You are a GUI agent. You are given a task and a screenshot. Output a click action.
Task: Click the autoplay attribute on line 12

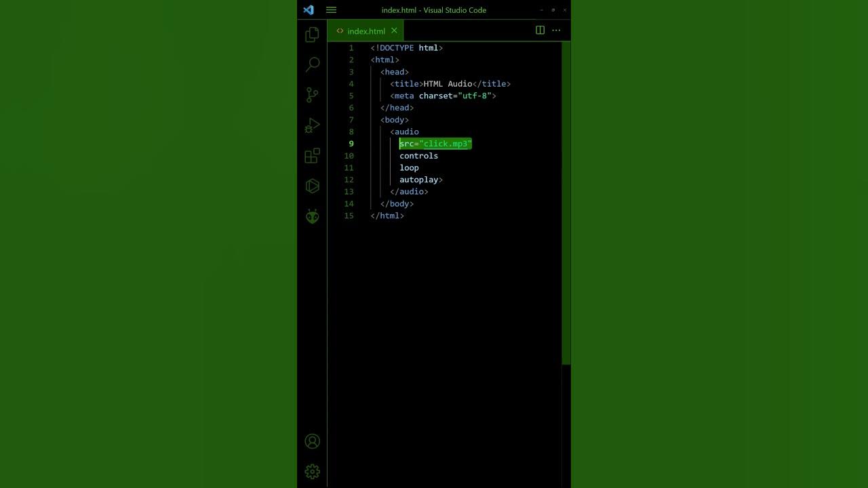click(418, 180)
